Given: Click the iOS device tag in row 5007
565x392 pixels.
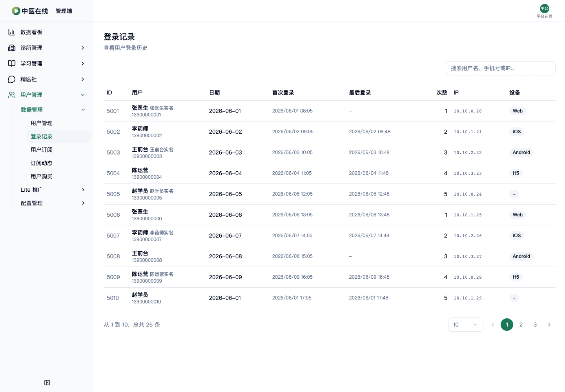Looking at the screenshot, I should point(517,236).
